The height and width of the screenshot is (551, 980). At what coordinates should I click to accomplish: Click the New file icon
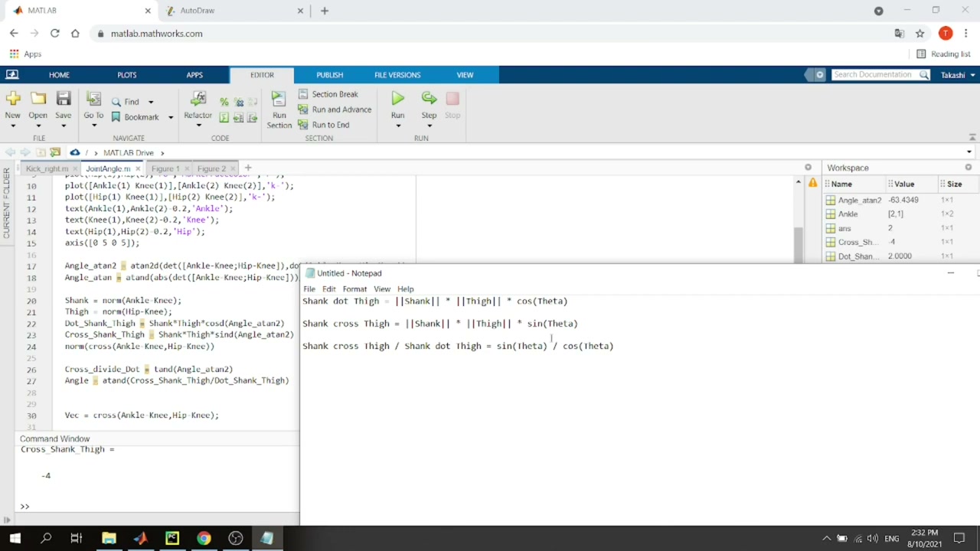pos(13,99)
